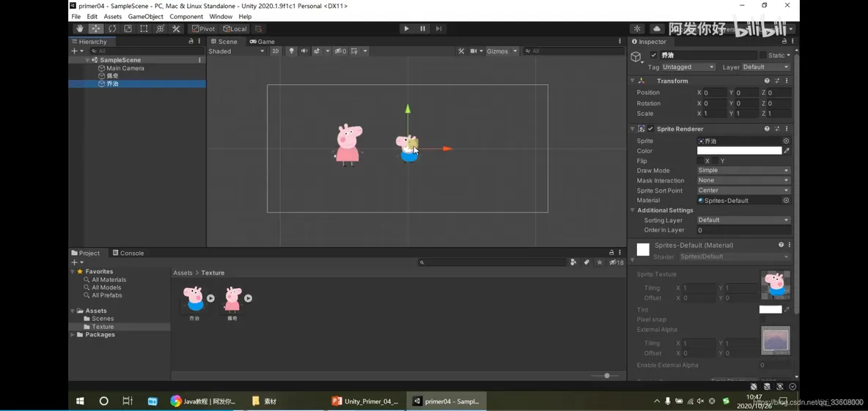The height and width of the screenshot is (411, 868).
Task: Open the GameObject menu
Action: [x=146, y=17]
